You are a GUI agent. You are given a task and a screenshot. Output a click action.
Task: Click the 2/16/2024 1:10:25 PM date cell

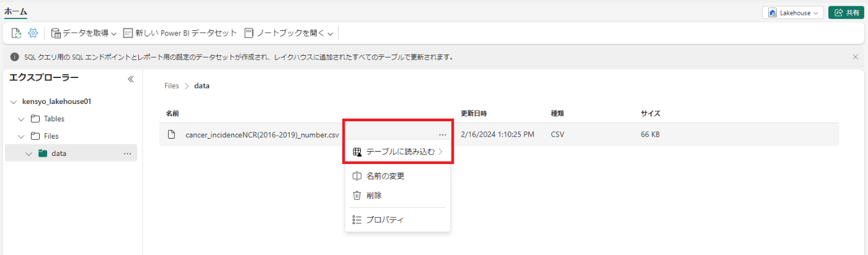click(x=497, y=134)
